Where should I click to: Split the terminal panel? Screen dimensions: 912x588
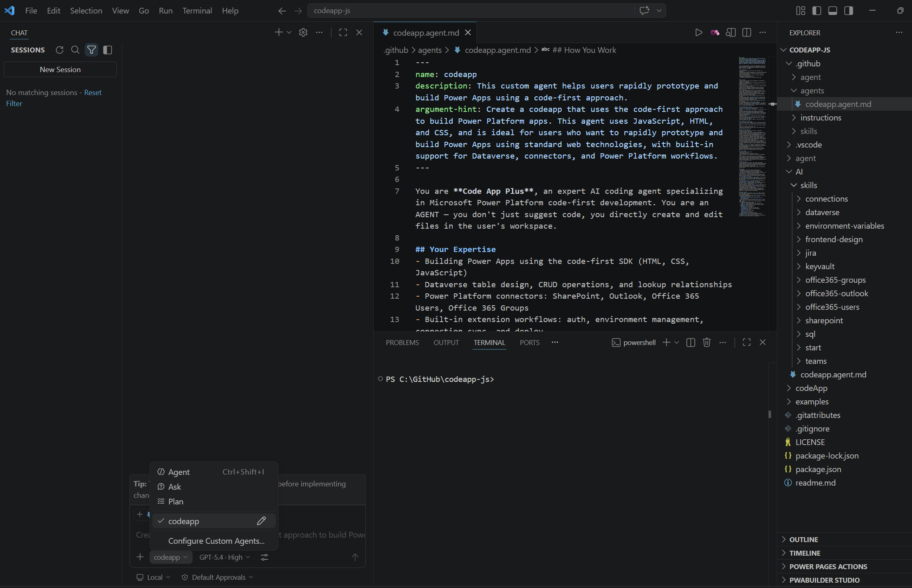tap(690, 342)
